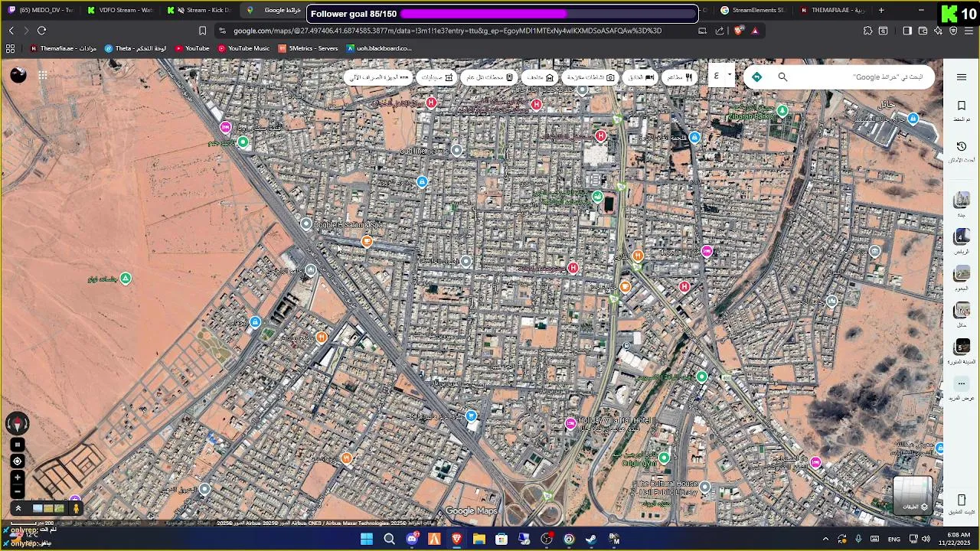
Task: Select the Cultural House Hail Public Library pin
Action: [x=704, y=487]
